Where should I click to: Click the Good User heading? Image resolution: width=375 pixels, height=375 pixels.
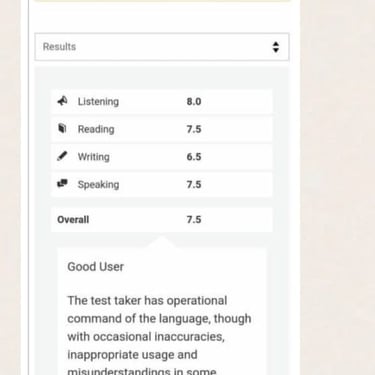pos(96,267)
